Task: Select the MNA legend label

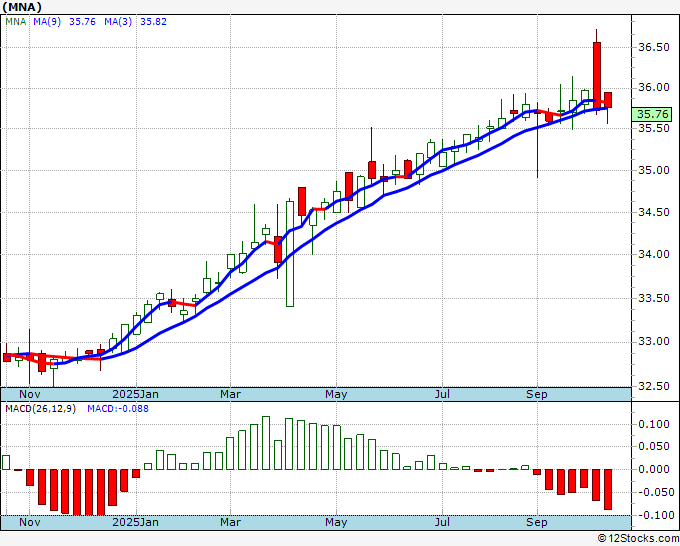Action: (16, 22)
